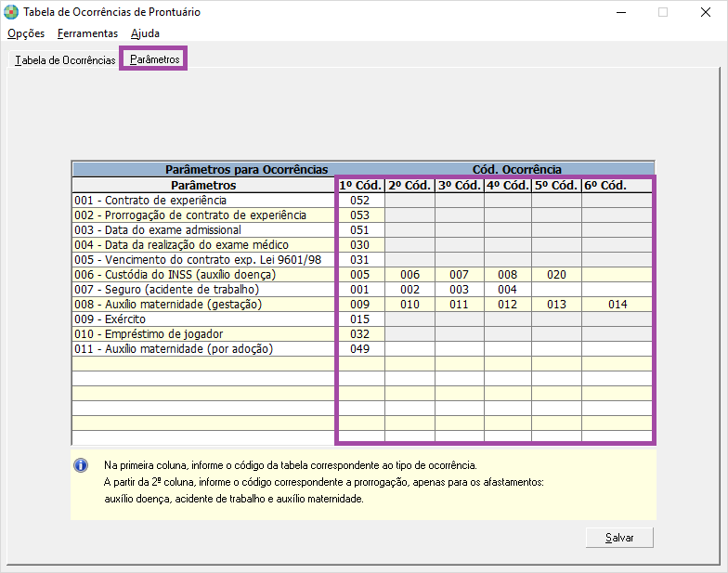The height and width of the screenshot is (573, 728).
Task: Click cell 011 in gestação row
Action: [x=460, y=305]
